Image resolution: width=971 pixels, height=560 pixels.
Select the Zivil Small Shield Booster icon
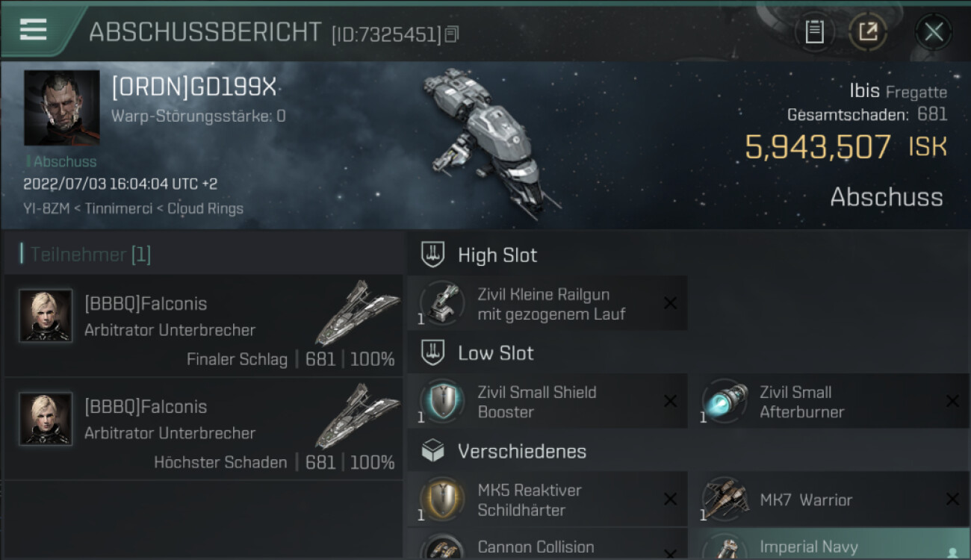click(442, 401)
